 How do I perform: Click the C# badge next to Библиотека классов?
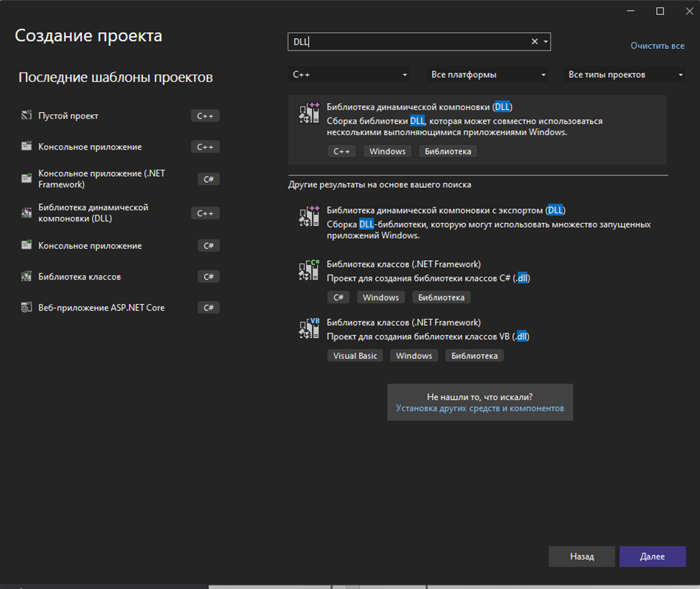click(x=208, y=277)
